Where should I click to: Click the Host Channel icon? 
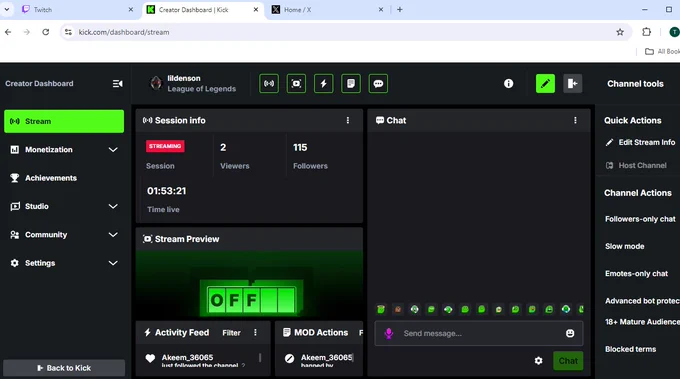609,165
